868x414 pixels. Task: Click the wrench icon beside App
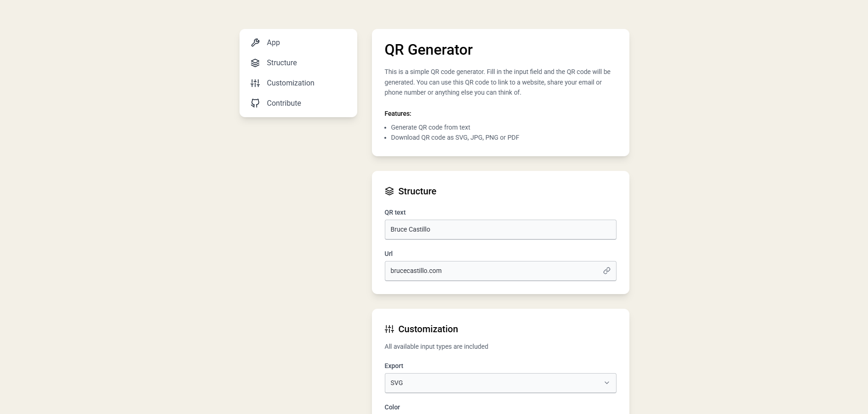coord(255,43)
